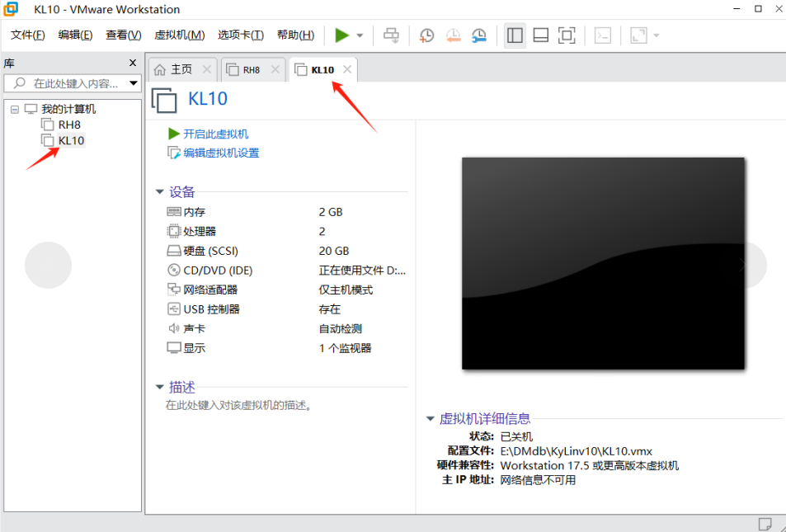Take a snapshot of the virtual machine
This screenshot has height=532, width=786.
click(426, 35)
